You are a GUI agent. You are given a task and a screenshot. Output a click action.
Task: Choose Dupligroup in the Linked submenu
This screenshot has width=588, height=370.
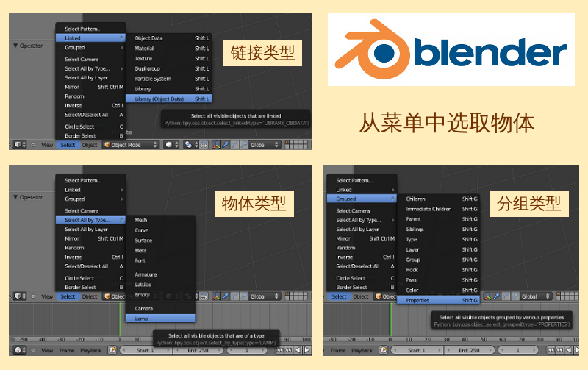pyautogui.click(x=169, y=68)
